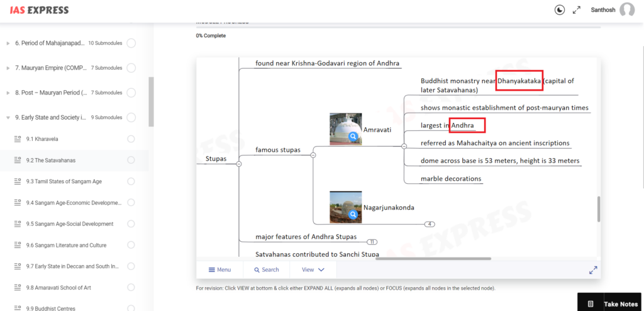
Task: Click magnifier icon of mind map Search
Action: [257, 270]
